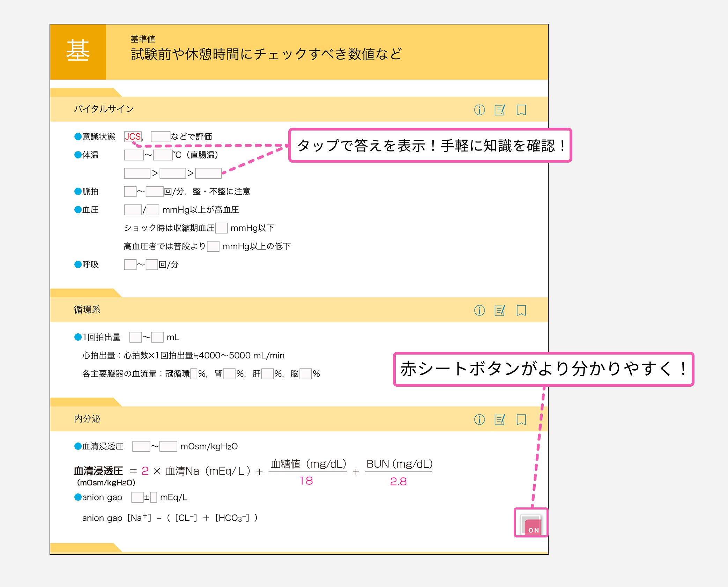Bookmark the バイタルサイン section

pyautogui.click(x=521, y=110)
